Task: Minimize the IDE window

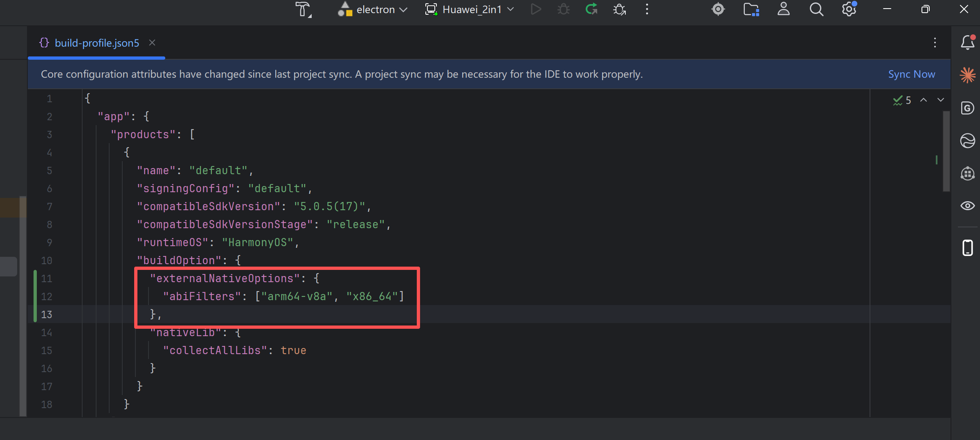Action: (887, 9)
